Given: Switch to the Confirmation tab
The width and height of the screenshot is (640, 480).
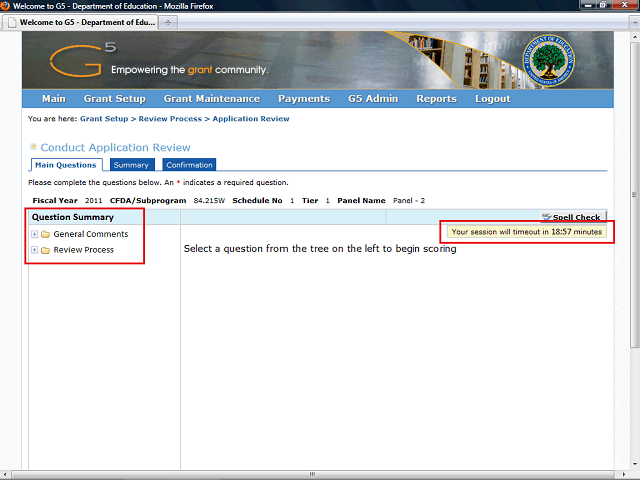Looking at the screenshot, I should pyautogui.click(x=189, y=165).
